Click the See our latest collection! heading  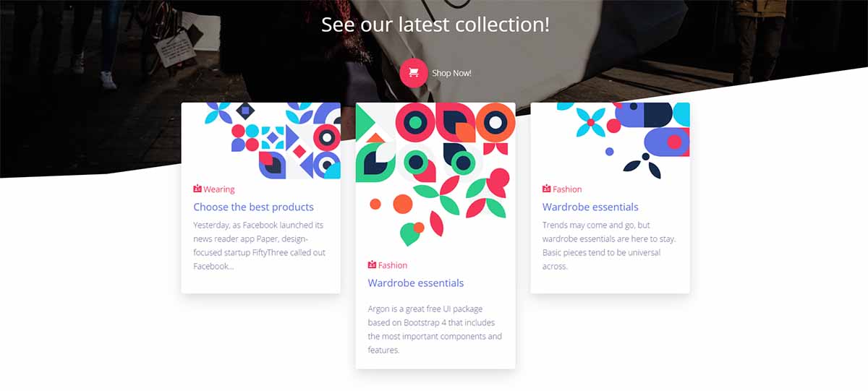[435, 24]
